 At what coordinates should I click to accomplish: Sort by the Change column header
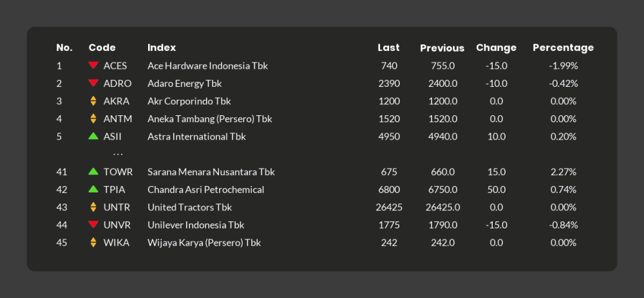[x=496, y=48]
